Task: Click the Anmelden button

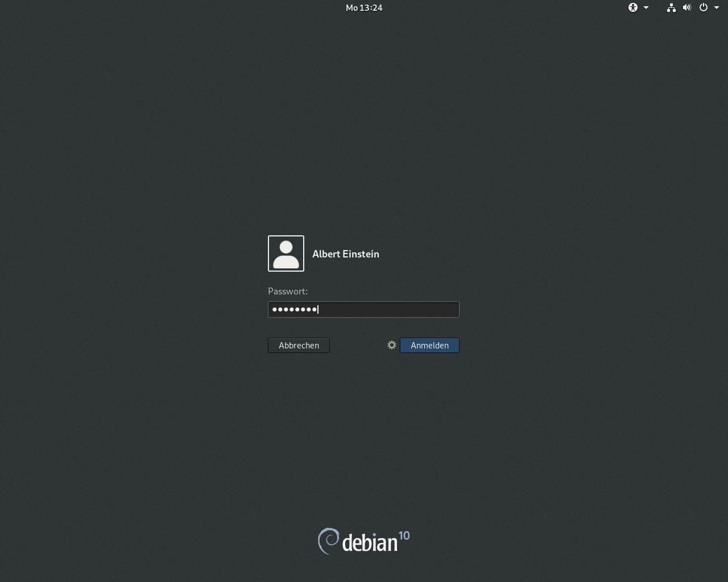Action: 429,345
